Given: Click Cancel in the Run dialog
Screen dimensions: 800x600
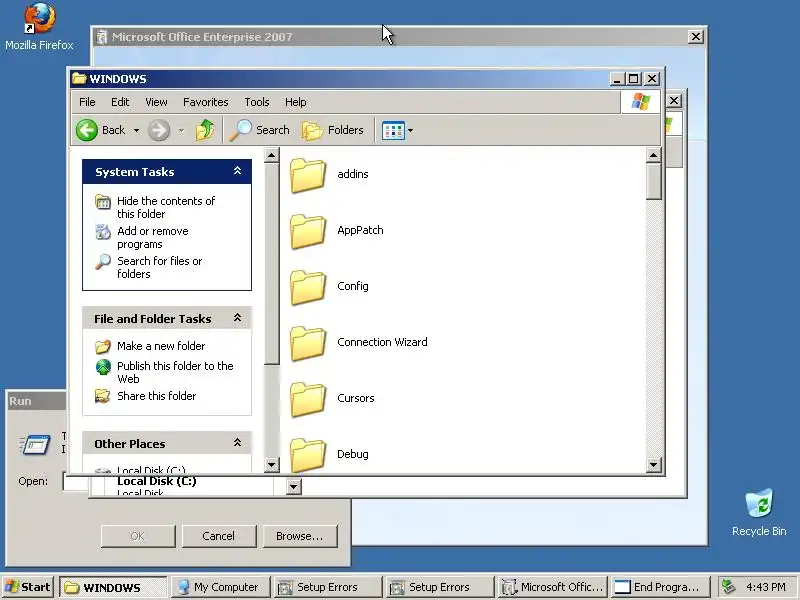Looking at the screenshot, I should coord(218,536).
